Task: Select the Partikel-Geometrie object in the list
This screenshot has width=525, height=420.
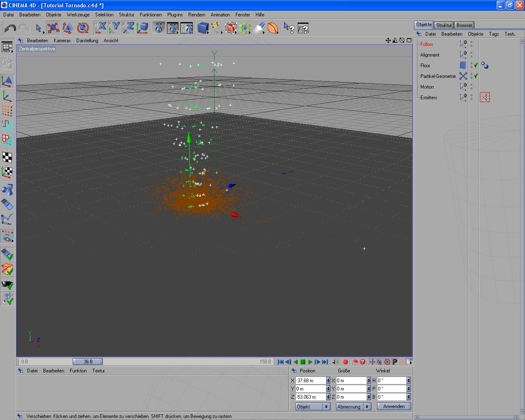Action: 438,76
